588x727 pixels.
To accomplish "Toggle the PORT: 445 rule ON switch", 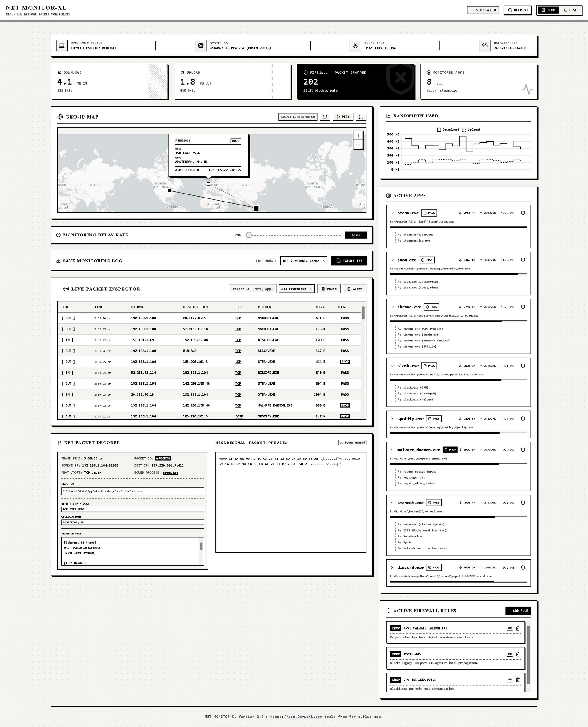I will pyautogui.click(x=509, y=654).
